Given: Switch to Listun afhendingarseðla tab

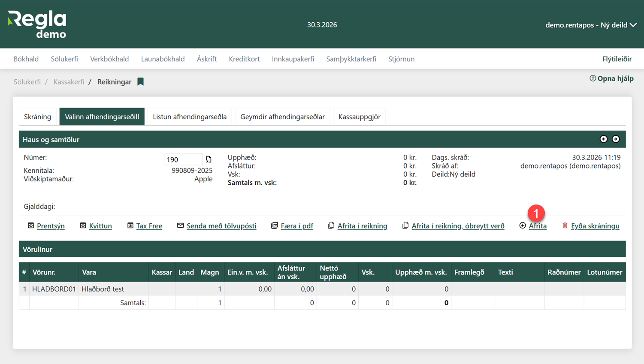Looking at the screenshot, I should point(190,117).
